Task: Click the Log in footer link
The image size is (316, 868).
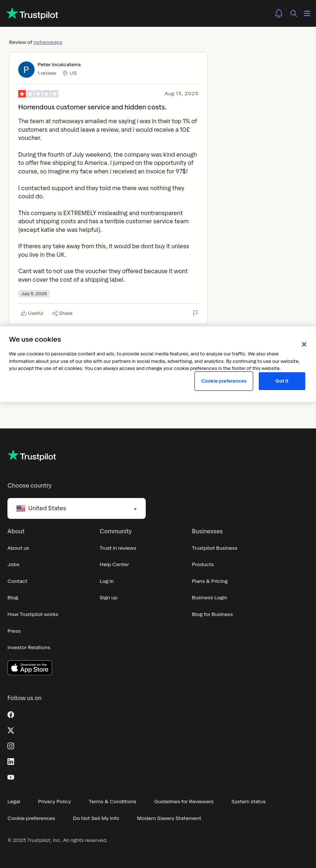Action: tap(107, 581)
